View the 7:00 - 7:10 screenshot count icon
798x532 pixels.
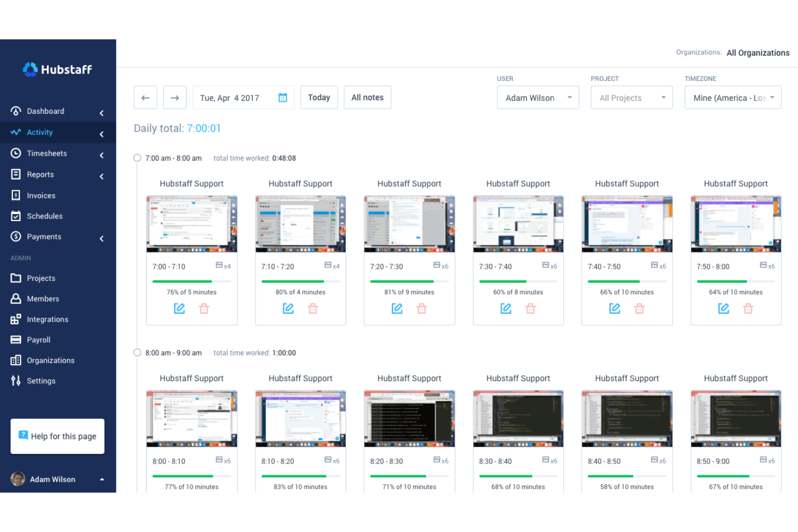coord(219,265)
